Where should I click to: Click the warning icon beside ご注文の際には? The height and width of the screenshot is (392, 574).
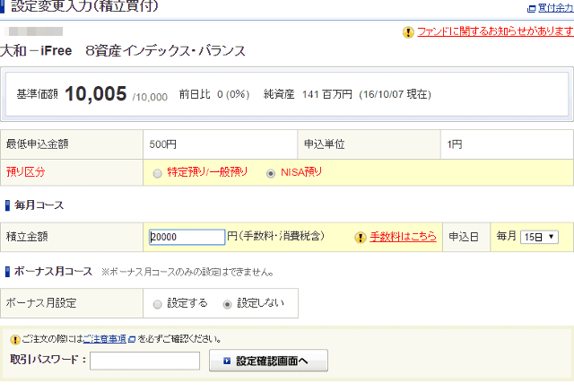(15, 340)
